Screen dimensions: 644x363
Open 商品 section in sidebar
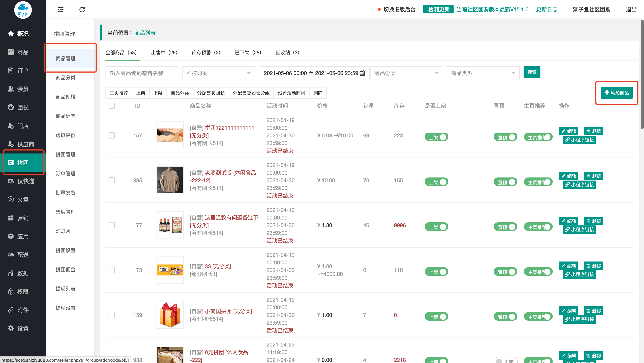pos(23,52)
